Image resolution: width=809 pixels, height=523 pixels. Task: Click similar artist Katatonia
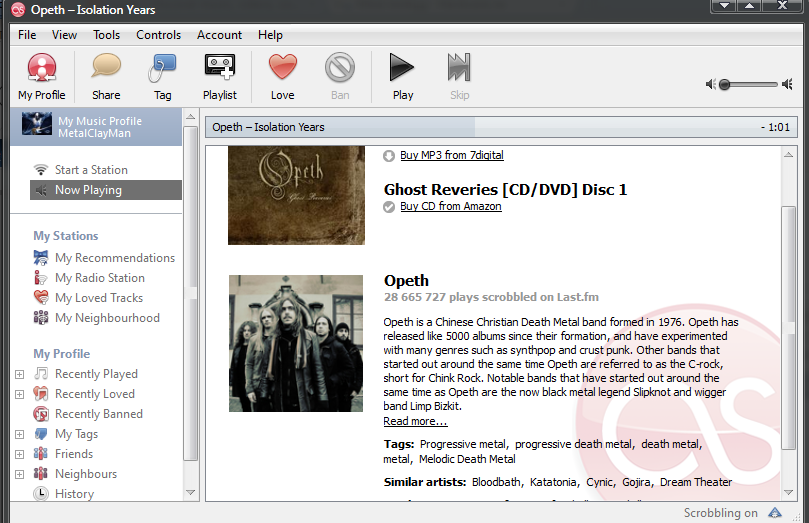pyautogui.click(x=553, y=482)
